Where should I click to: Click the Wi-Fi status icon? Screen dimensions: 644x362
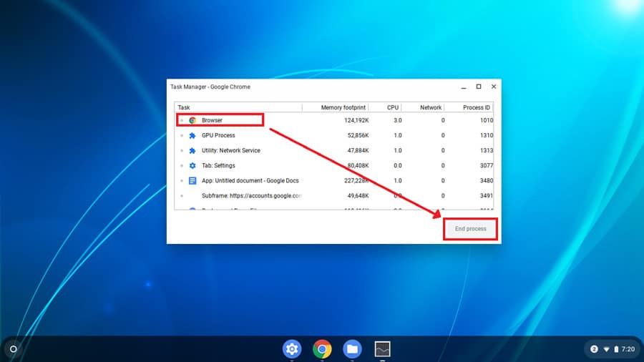pyautogui.click(x=606, y=349)
